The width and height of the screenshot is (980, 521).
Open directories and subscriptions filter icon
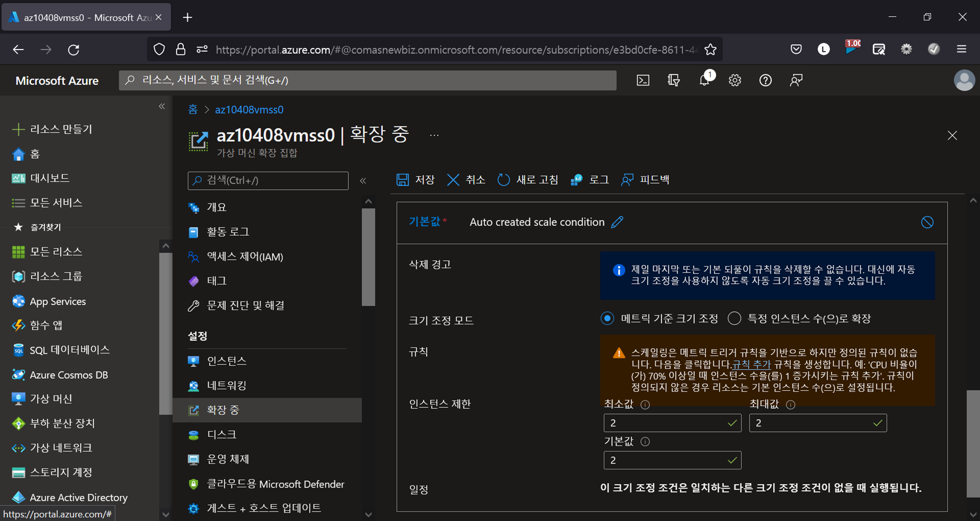click(674, 80)
